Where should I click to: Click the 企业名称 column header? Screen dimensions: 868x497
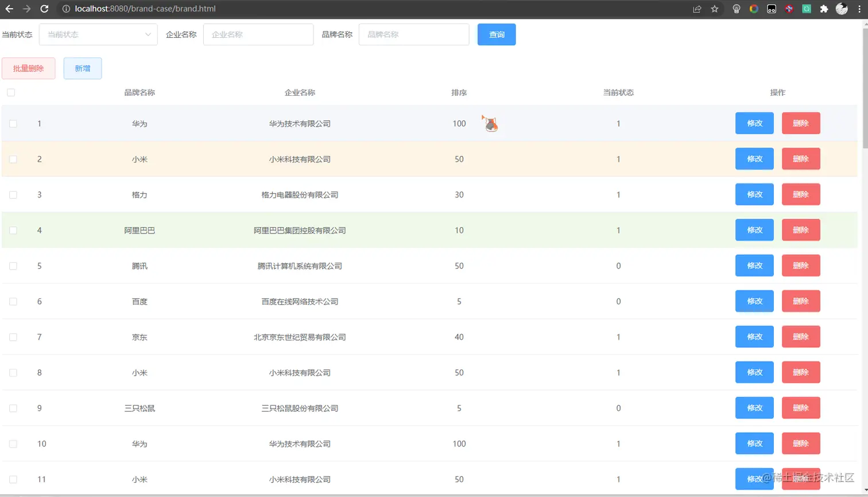point(300,92)
